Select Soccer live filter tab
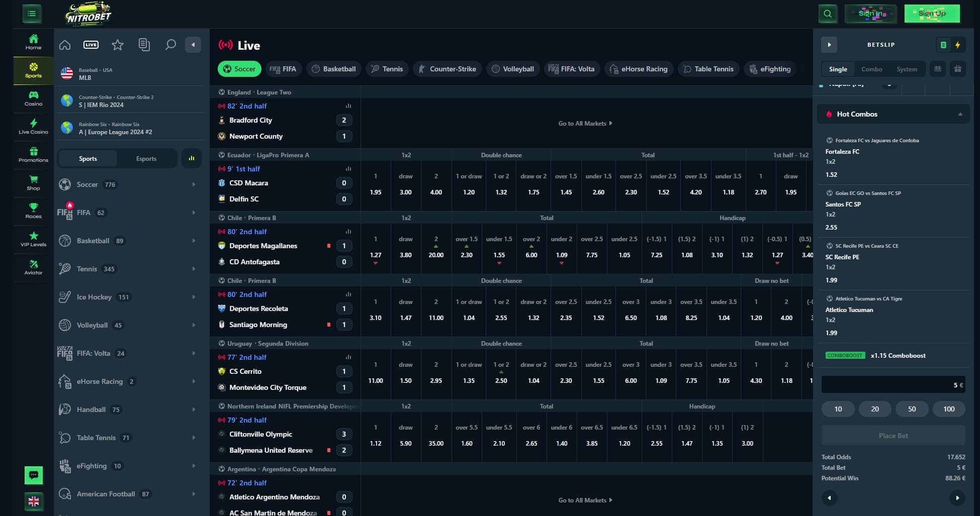The image size is (980, 516). pyautogui.click(x=239, y=69)
